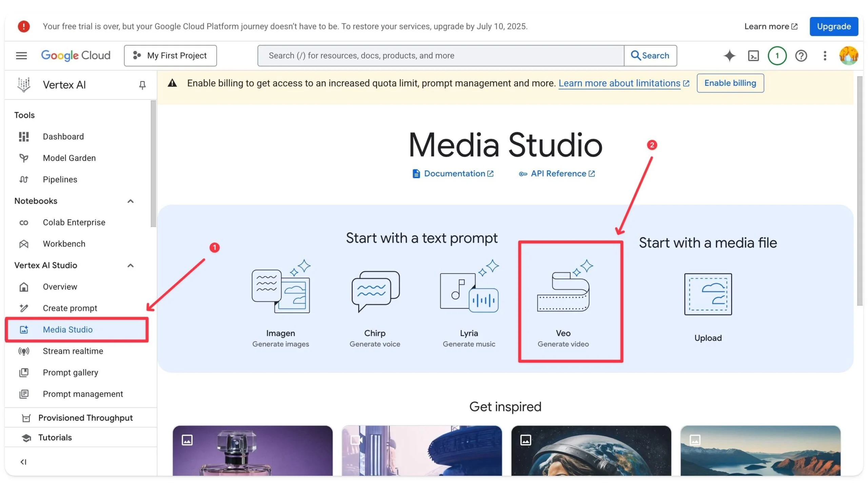
Task: Open the Documentation link
Action: click(453, 174)
